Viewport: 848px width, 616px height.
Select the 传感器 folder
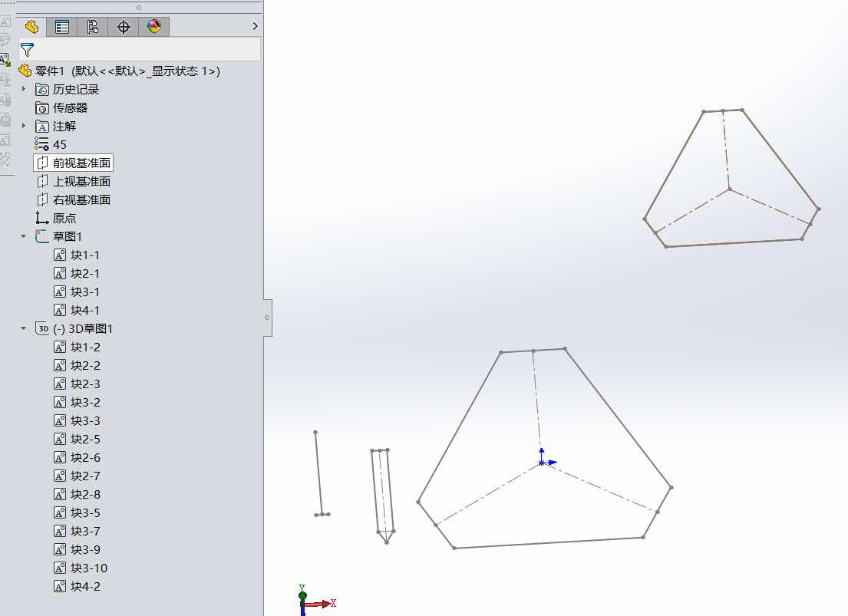pos(70,107)
